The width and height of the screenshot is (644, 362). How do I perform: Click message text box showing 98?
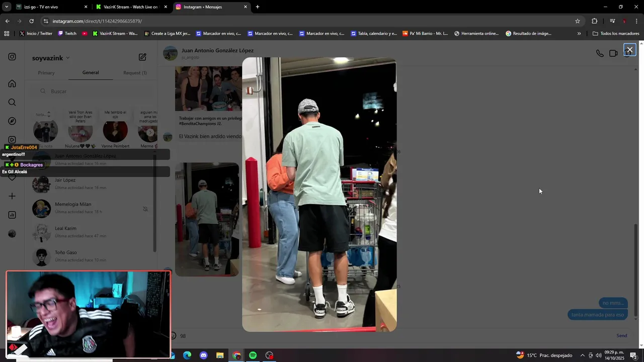392,336
